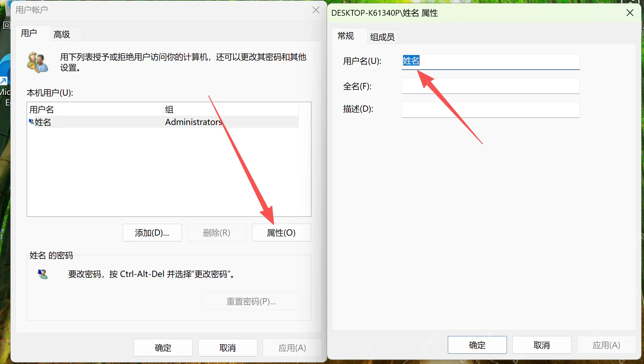Click the small user icon beside 姓名 row
Viewport: 644px width, 364px height.
[x=31, y=122]
